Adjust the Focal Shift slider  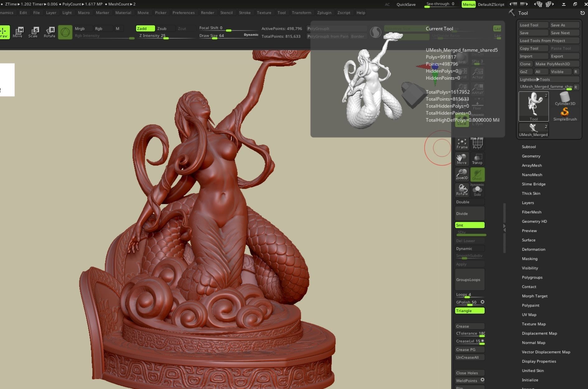pos(228,28)
